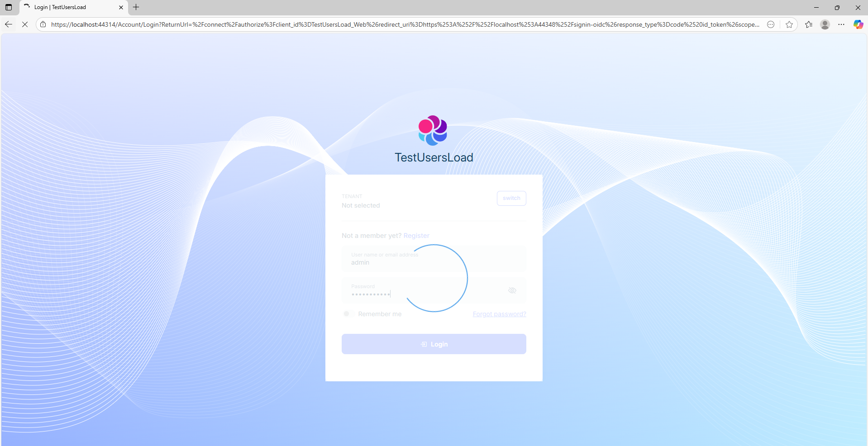The width and height of the screenshot is (868, 446).
Task: View site information lock icon
Action: tap(43, 24)
